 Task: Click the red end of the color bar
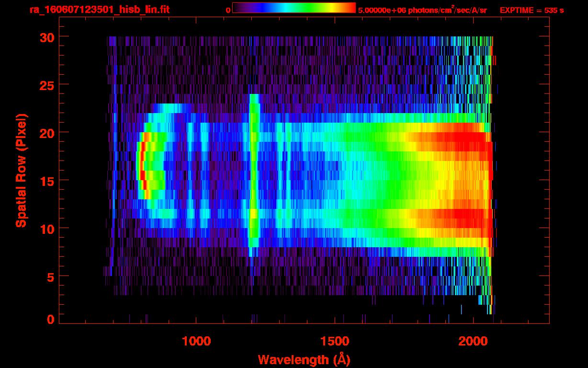pyautogui.click(x=350, y=8)
